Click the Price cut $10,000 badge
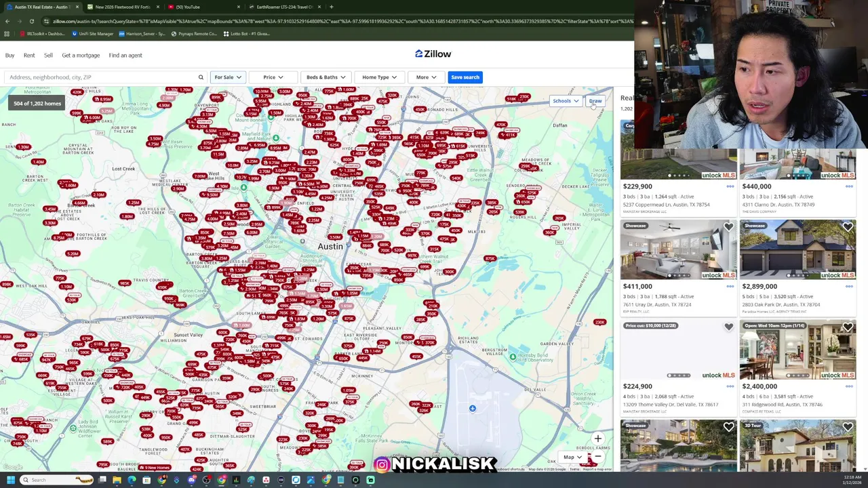Image resolution: width=868 pixels, height=488 pixels. tap(650, 325)
